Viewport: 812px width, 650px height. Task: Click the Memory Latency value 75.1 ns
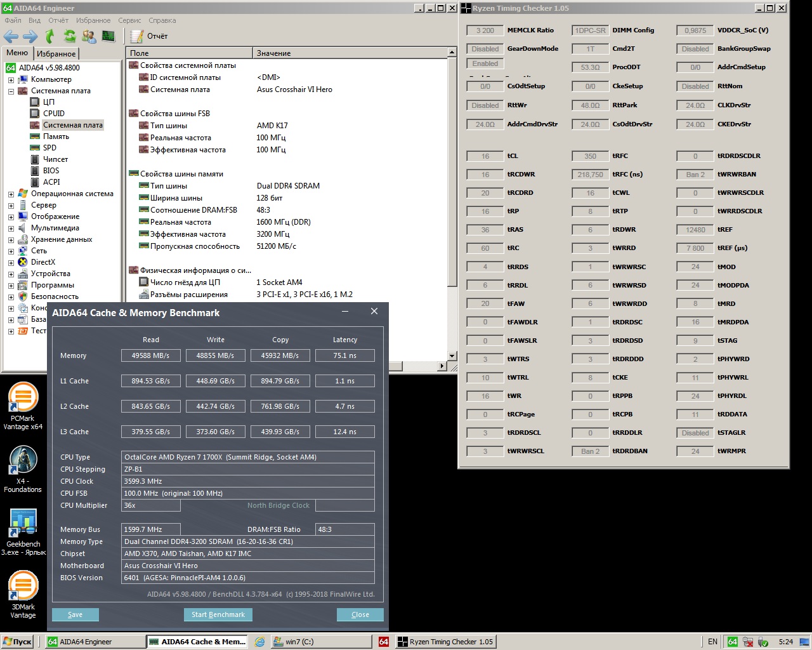(x=344, y=355)
